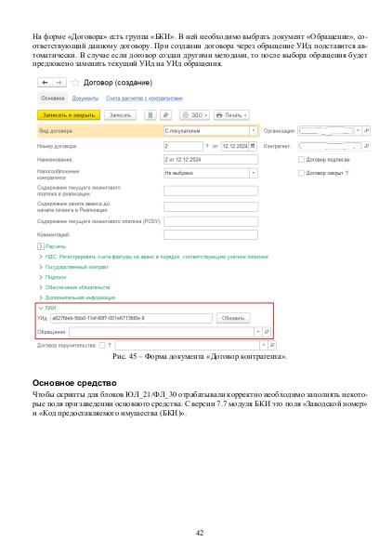Open the Документы tab link
Viewport: 392px width, 555px height.
click(x=85, y=98)
